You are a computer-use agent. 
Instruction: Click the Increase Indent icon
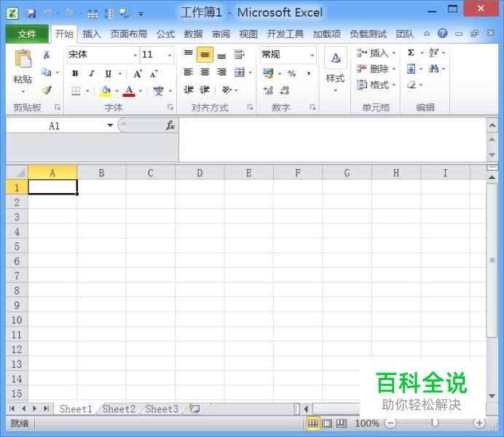(x=205, y=90)
